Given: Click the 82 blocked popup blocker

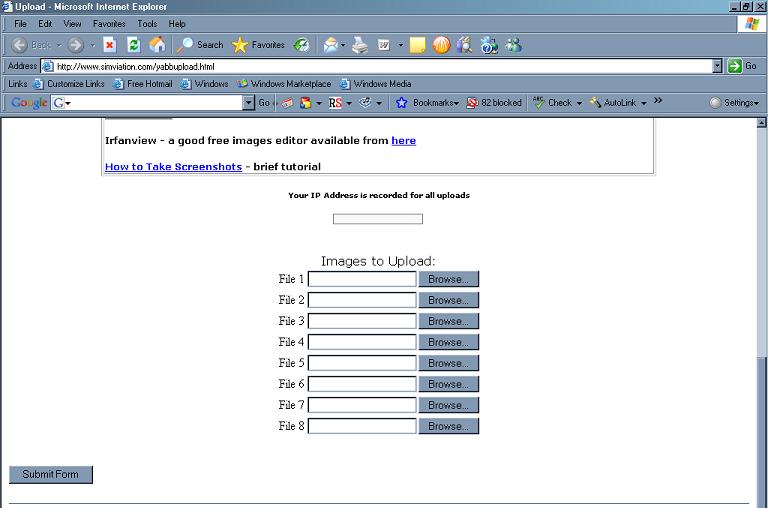Looking at the screenshot, I should coord(494,103).
